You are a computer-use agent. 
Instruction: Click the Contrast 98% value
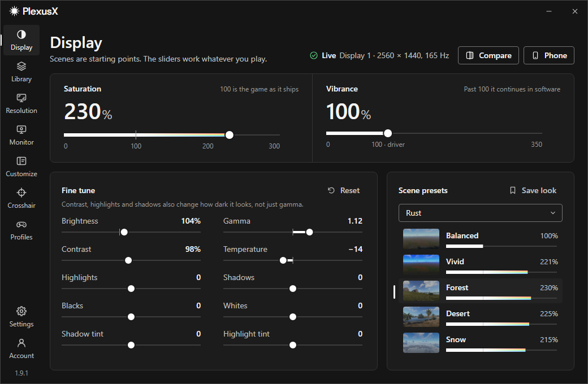click(x=193, y=249)
